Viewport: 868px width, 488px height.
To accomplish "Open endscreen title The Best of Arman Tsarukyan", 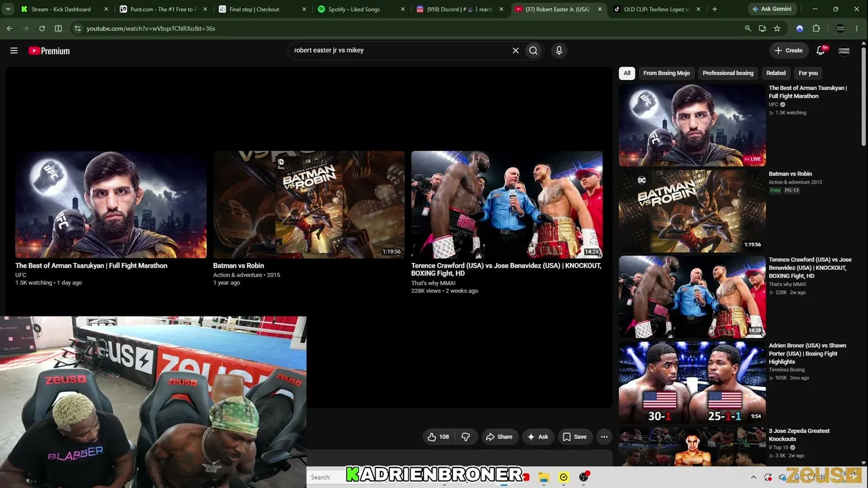I will [x=92, y=266].
